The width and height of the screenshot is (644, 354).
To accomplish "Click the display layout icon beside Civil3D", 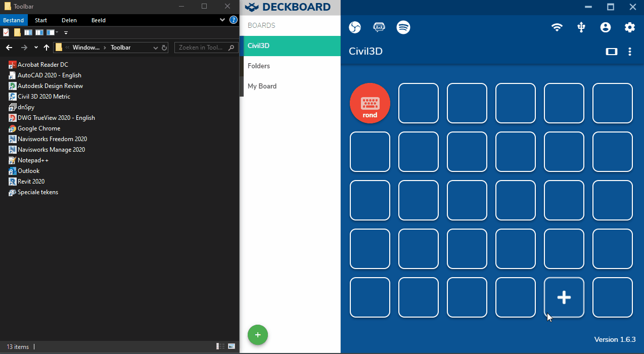I will [611, 51].
